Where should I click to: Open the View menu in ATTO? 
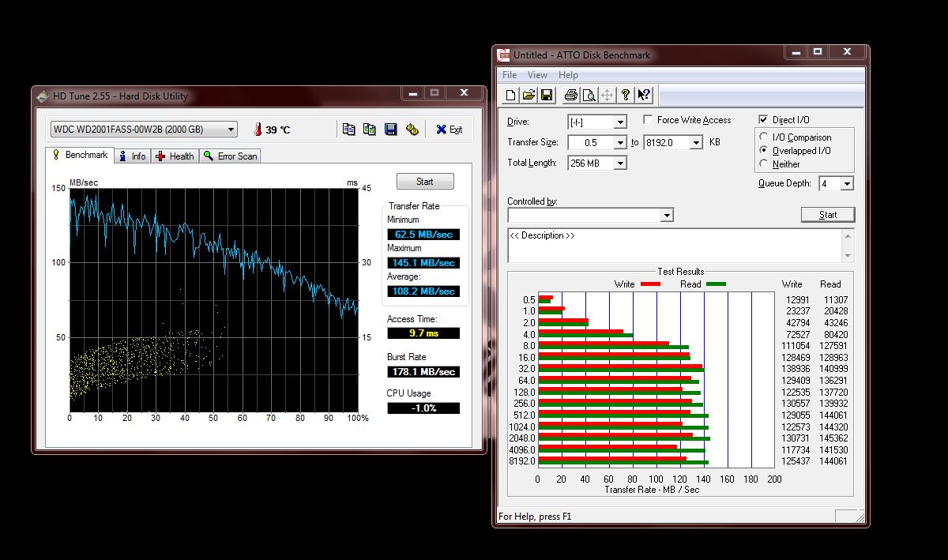537,75
